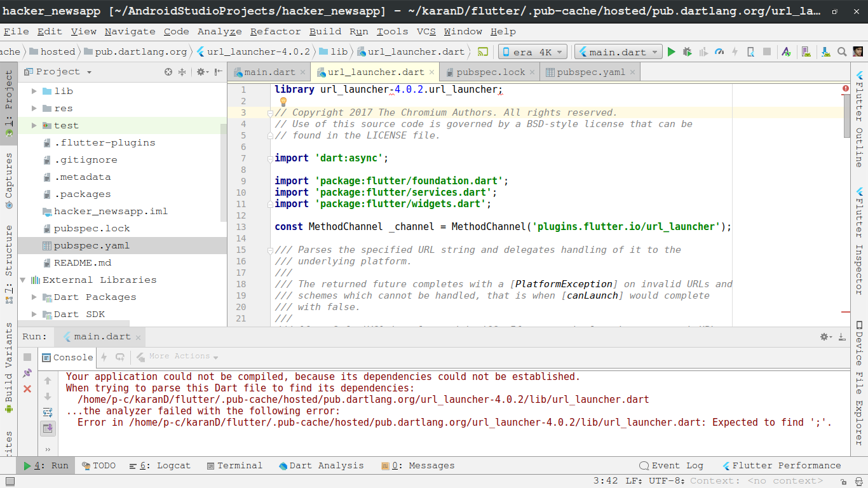Collapse the External Libraries node
868x488 pixels.
(22, 280)
